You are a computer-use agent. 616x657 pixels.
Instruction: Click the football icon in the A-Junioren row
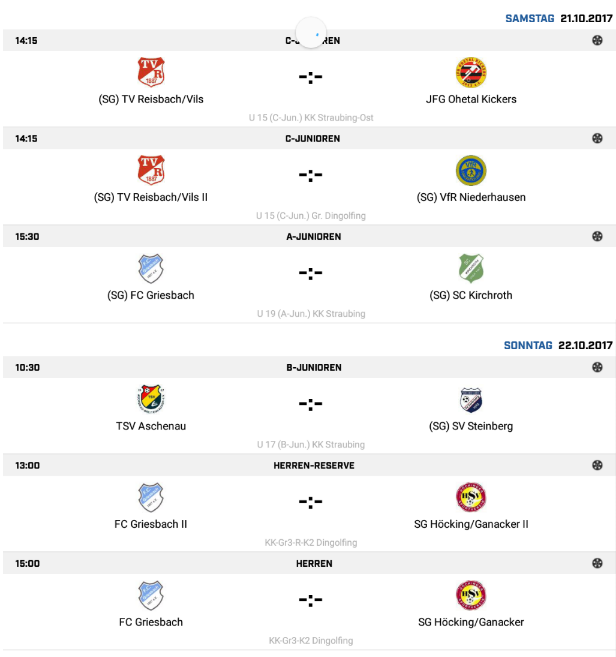pyautogui.click(x=598, y=237)
